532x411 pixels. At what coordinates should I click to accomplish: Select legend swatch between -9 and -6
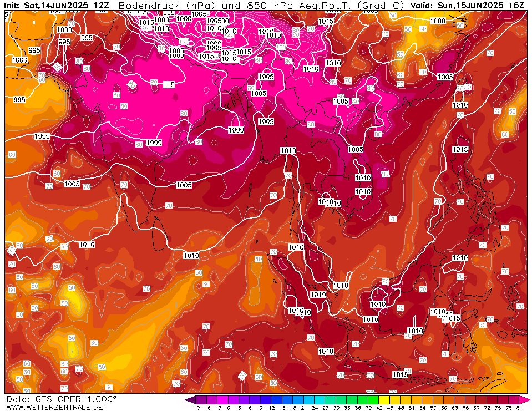(201, 400)
